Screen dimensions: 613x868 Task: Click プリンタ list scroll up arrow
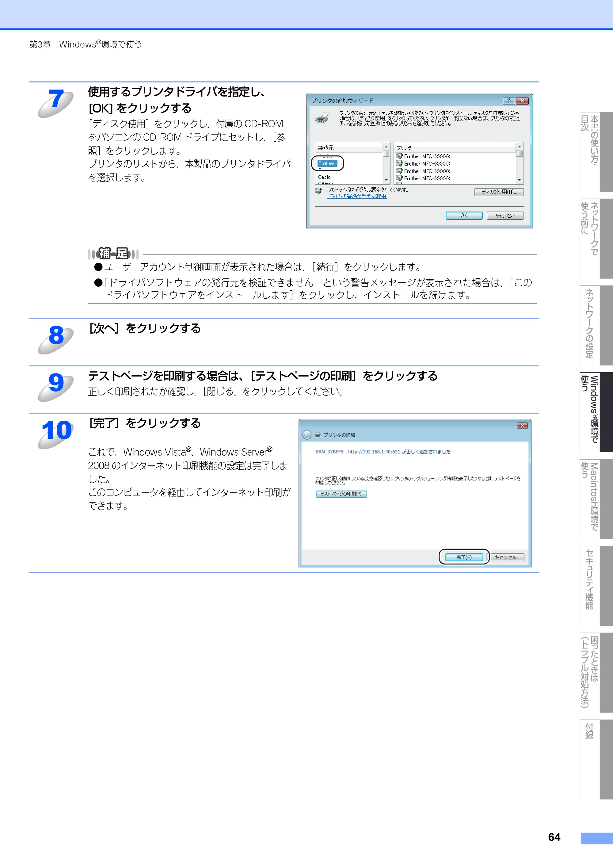point(519,146)
